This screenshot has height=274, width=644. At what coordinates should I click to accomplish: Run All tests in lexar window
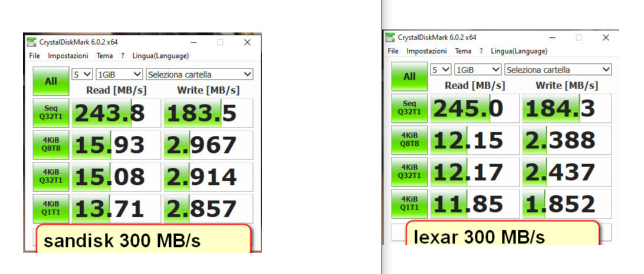[409, 77]
